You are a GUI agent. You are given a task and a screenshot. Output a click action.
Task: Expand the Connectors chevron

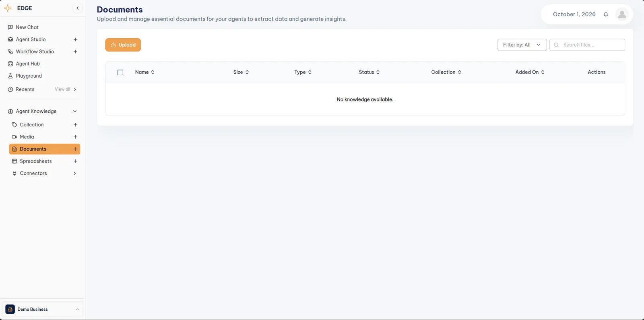click(x=75, y=173)
